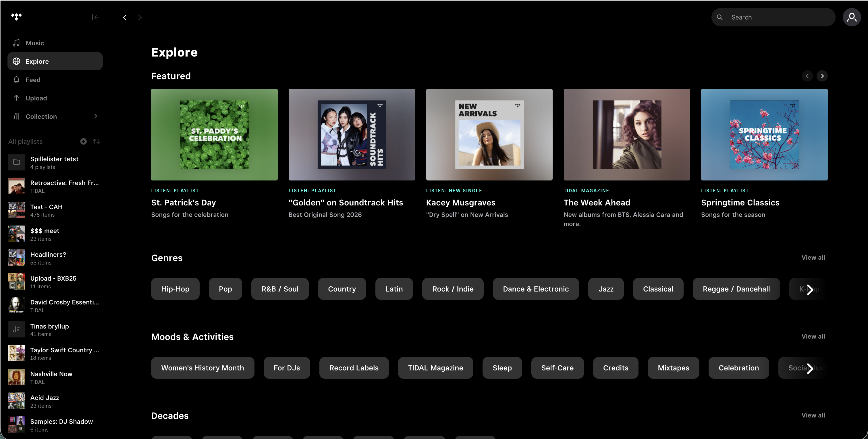Image resolution: width=868 pixels, height=439 pixels.
Task: Select the Pop genre
Action: (225, 289)
